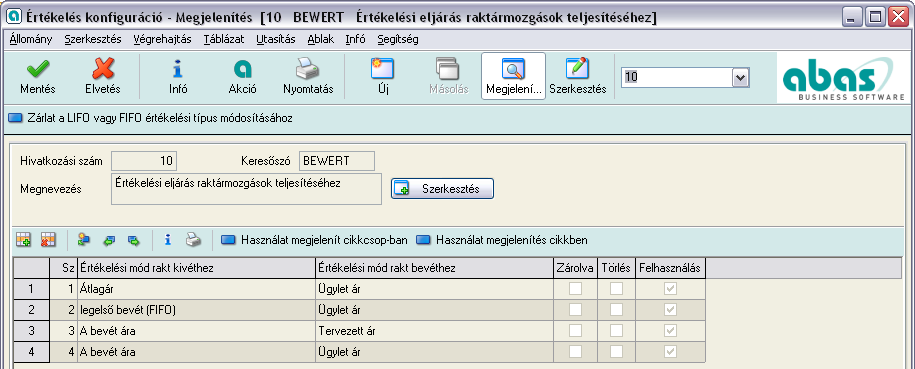The height and width of the screenshot is (369, 915).
Task: Click the Zárolva column header
Action: click(575, 267)
